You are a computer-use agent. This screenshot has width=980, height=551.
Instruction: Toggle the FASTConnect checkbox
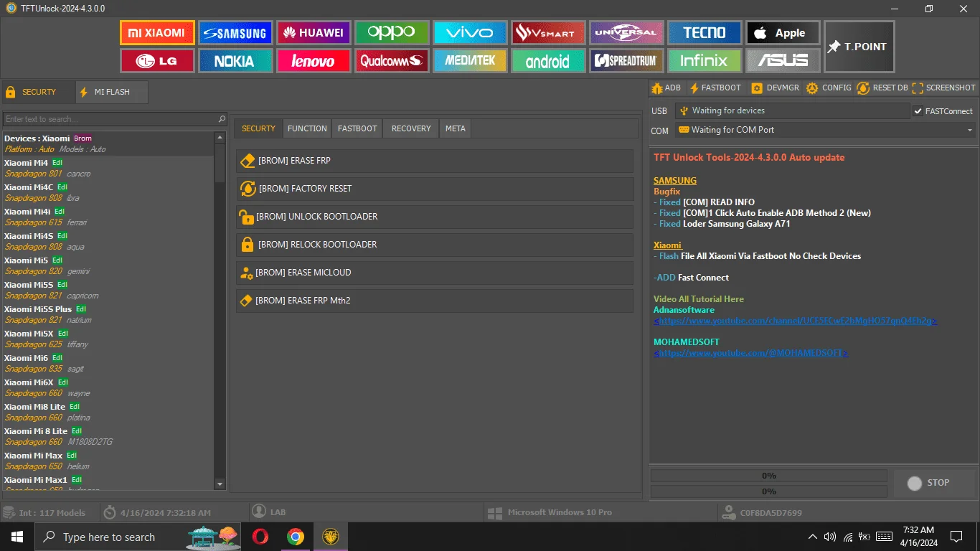tap(918, 111)
